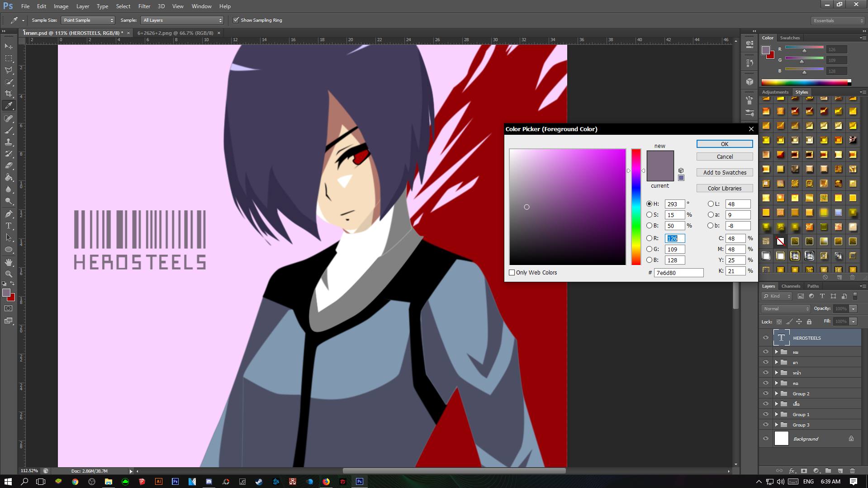Select the Zoom tool
This screenshot has height=488, width=868.
click(9, 274)
